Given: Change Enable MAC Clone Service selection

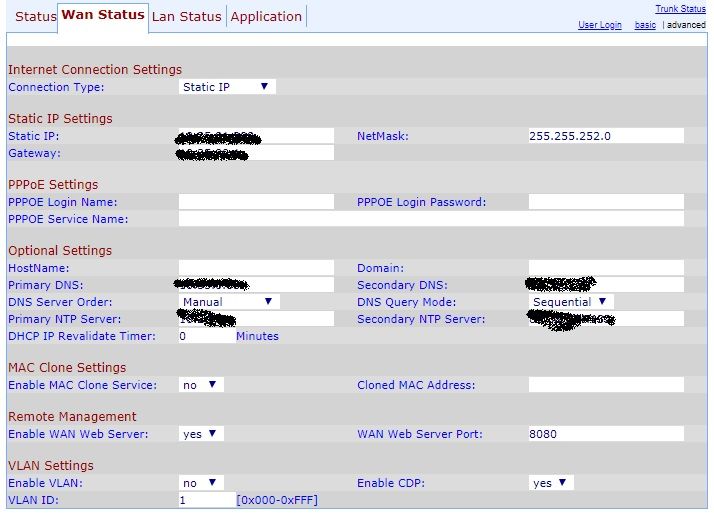Looking at the screenshot, I should (201, 385).
